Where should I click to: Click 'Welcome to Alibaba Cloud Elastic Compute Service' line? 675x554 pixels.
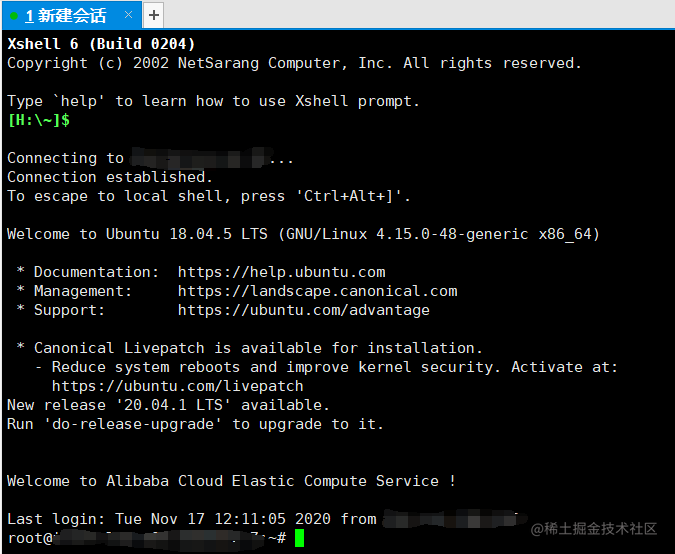[230, 481]
